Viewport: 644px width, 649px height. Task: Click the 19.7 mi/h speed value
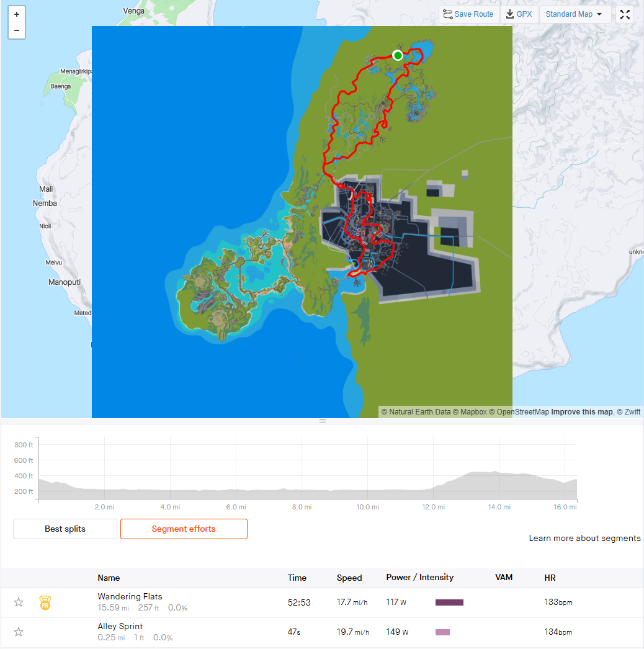[352, 632]
